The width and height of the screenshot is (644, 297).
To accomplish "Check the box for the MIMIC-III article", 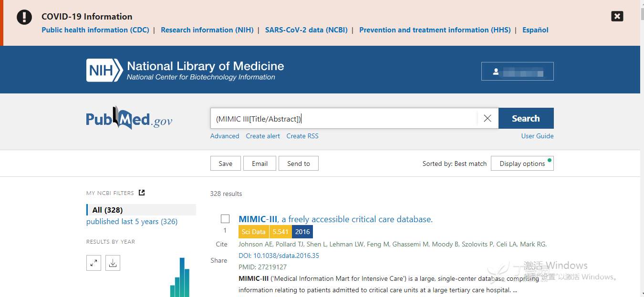I will (225, 219).
